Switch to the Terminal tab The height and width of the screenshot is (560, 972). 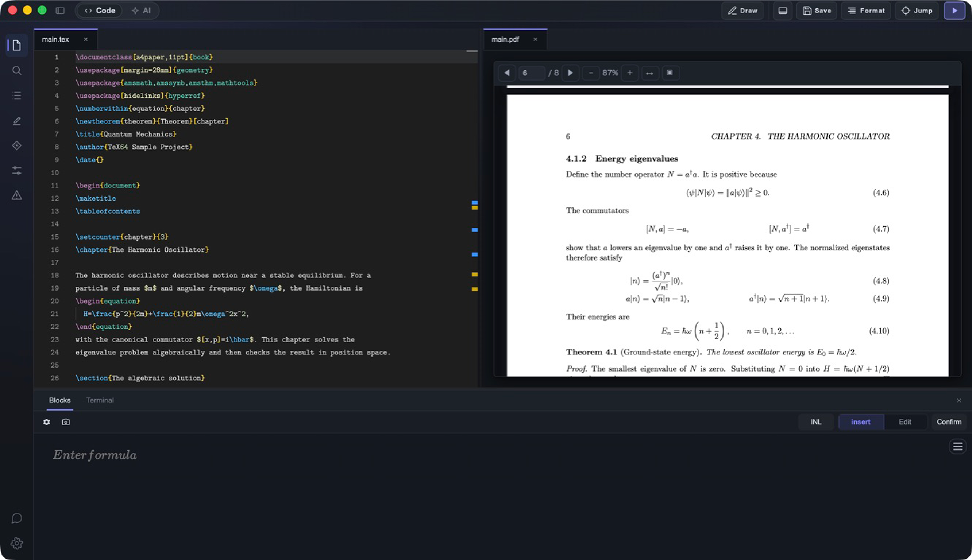[100, 400]
